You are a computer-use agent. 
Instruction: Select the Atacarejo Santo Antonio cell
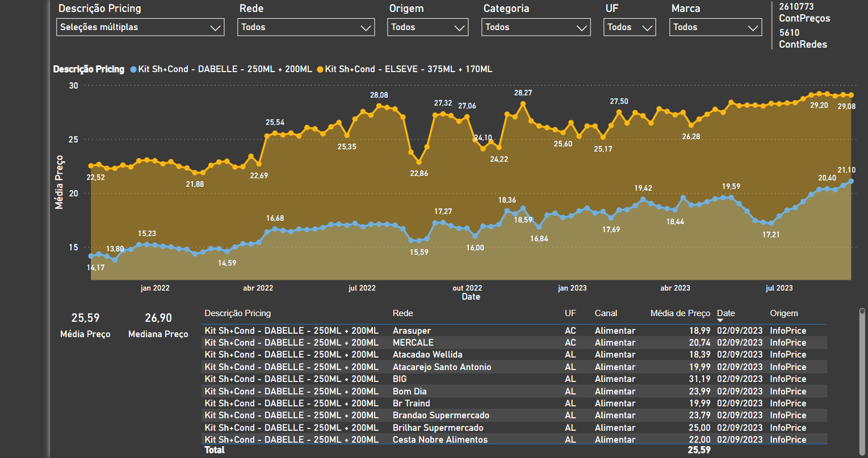coord(442,367)
